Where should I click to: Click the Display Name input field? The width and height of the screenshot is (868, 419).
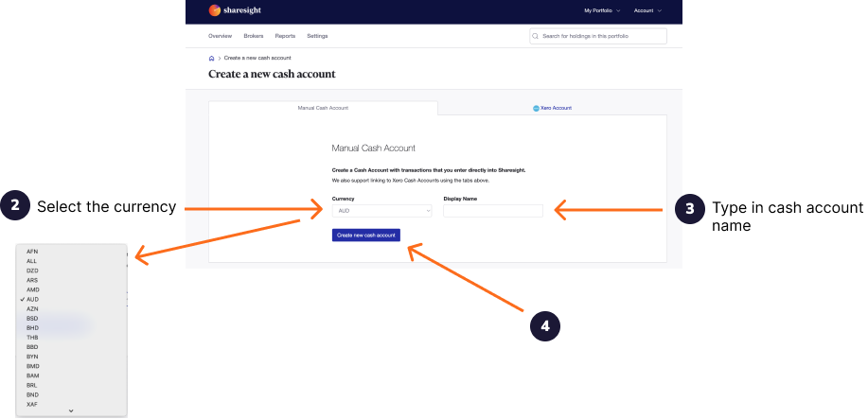493,211
